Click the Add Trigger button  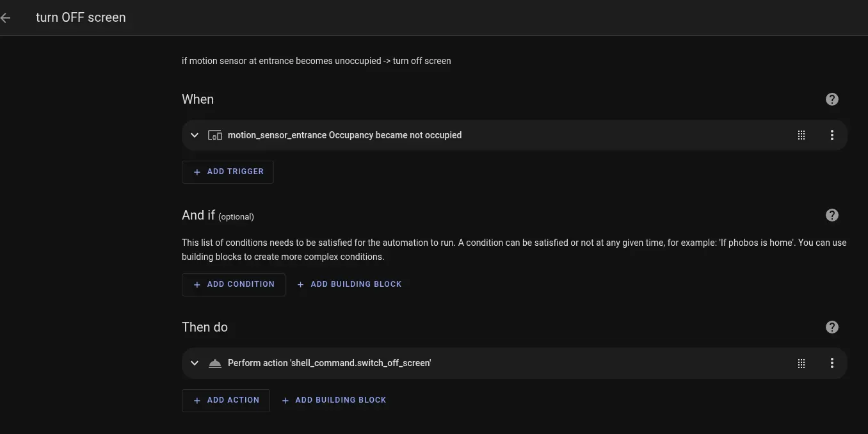tap(228, 172)
